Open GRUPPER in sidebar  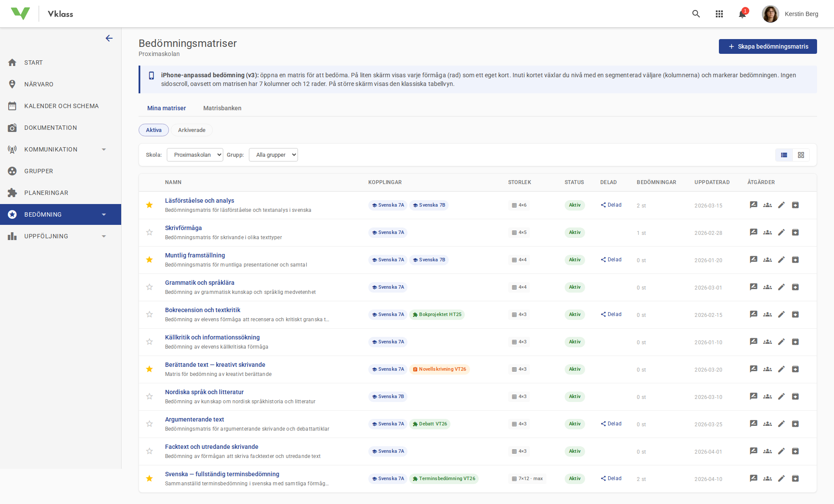pyautogui.click(x=60, y=171)
